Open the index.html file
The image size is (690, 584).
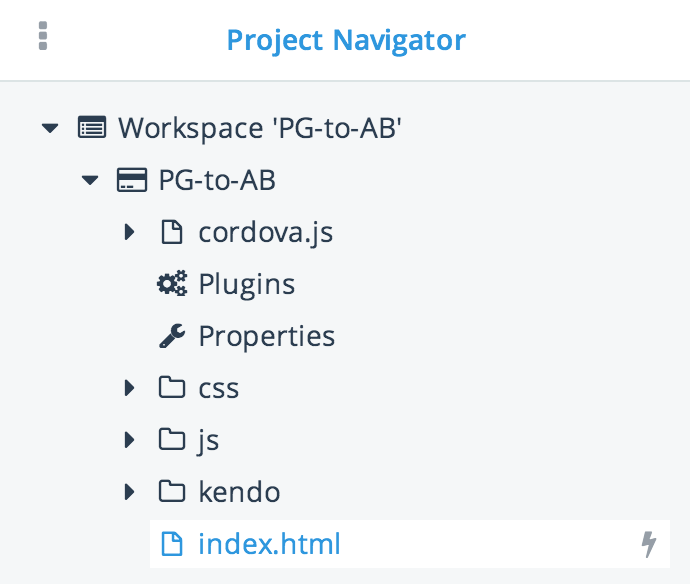pyautogui.click(x=269, y=544)
